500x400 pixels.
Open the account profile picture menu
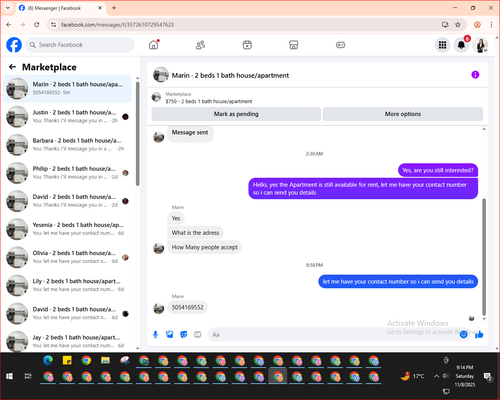[480, 45]
